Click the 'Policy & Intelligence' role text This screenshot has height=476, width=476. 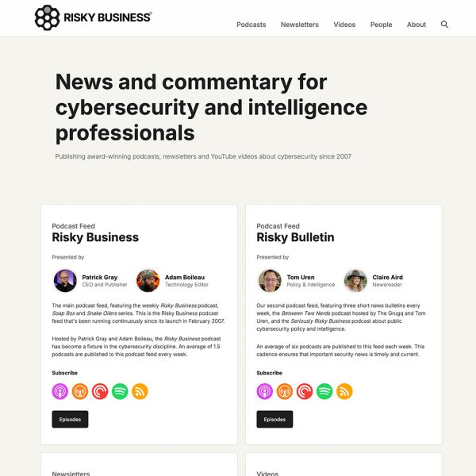coord(311,285)
